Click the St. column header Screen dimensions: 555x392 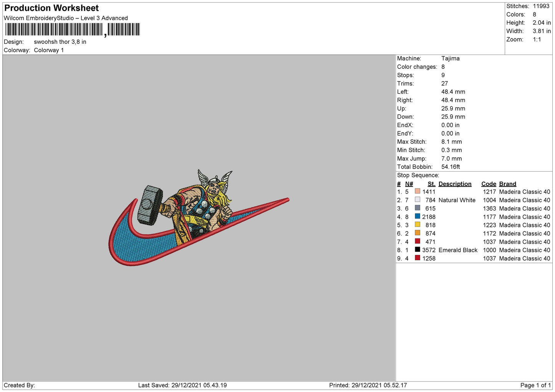[431, 184]
